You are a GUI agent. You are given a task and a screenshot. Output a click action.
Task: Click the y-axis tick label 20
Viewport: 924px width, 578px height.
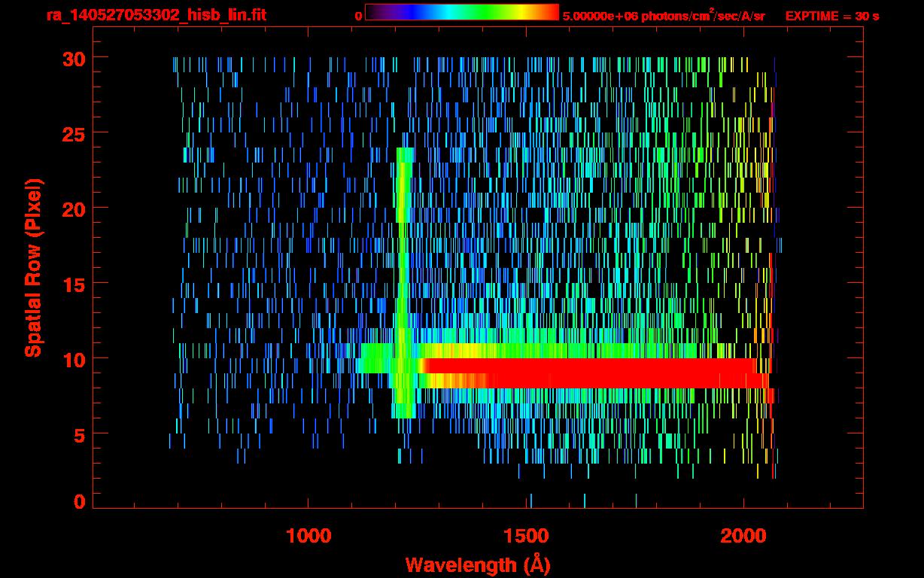(73, 208)
